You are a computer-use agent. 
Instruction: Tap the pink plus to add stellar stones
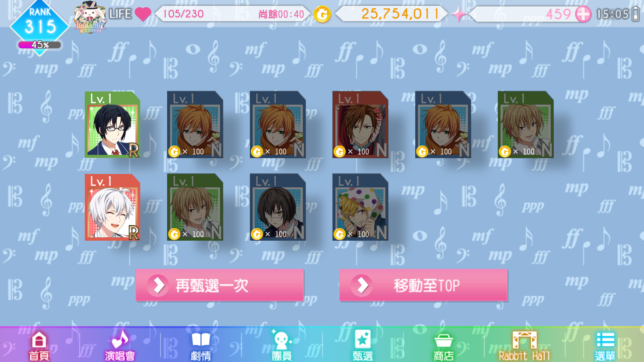pos(583,14)
